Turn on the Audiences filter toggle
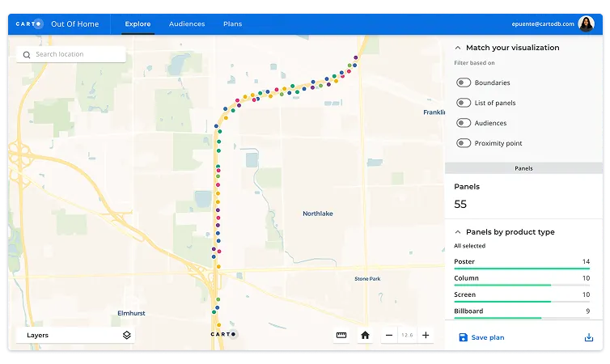The image size is (610, 364). click(x=464, y=123)
